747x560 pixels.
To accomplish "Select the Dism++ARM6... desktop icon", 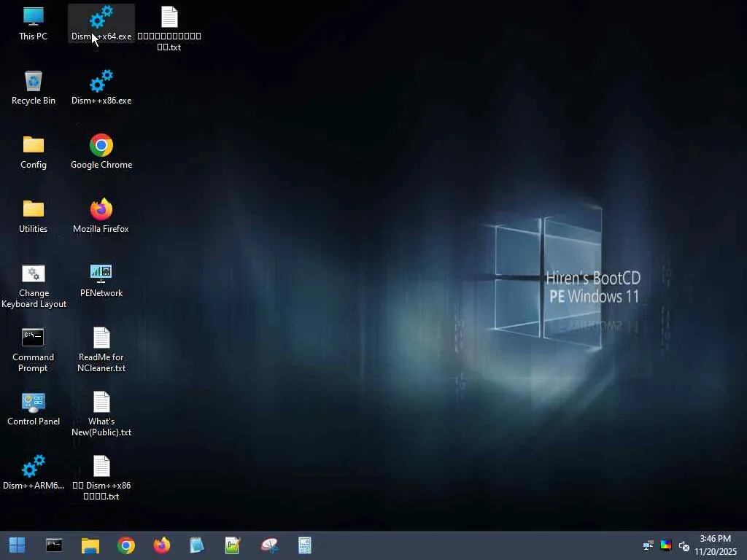I will coord(34,472).
